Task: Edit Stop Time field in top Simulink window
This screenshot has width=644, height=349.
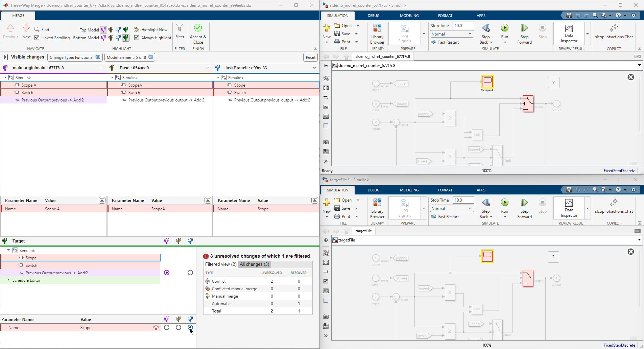Action: 463,26
